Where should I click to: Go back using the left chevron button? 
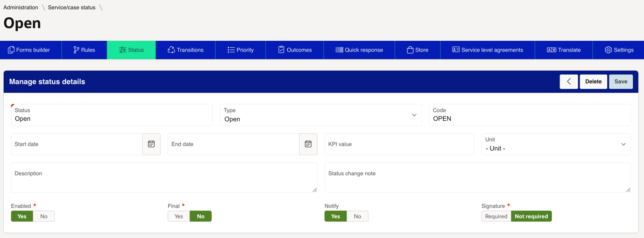tap(569, 81)
